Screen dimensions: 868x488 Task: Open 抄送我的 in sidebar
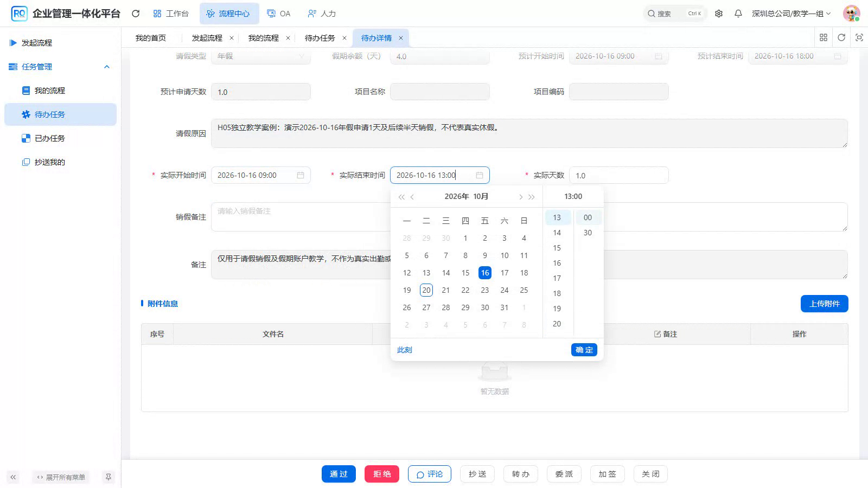point(60,162)
